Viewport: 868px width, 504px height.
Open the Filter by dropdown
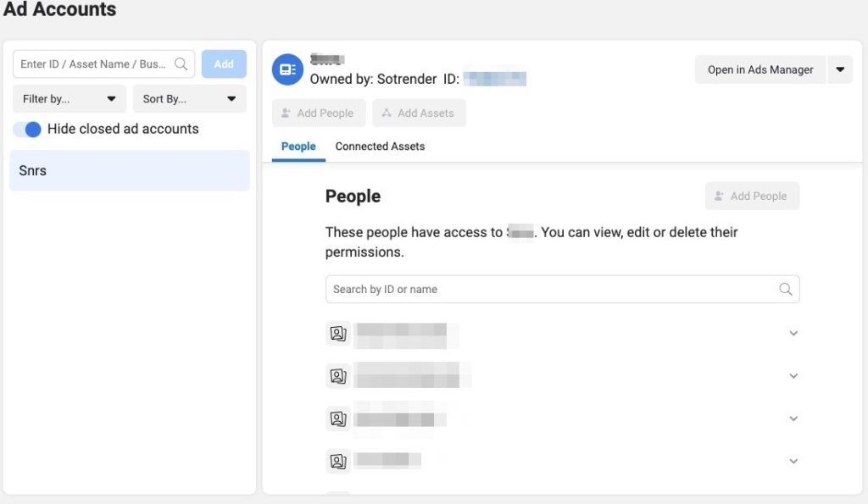pos(70,99)
